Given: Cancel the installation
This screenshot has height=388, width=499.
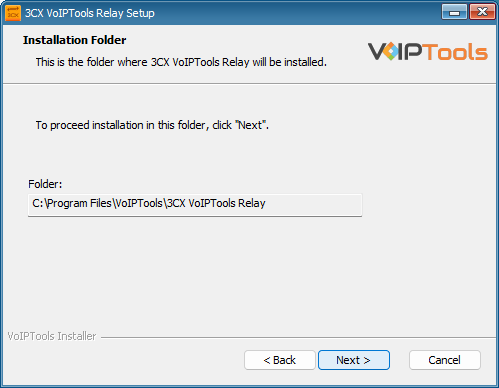Looking at the screenshot, I should tap(445, 360).
